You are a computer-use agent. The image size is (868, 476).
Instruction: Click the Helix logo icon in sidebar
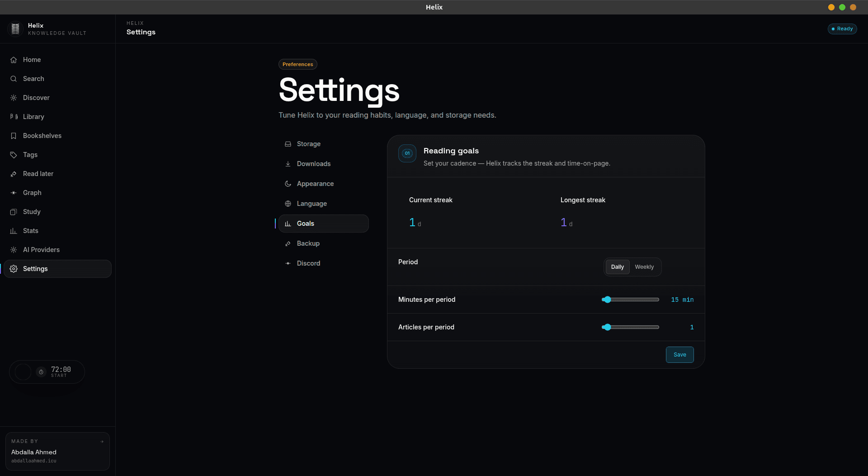point(15,29)
